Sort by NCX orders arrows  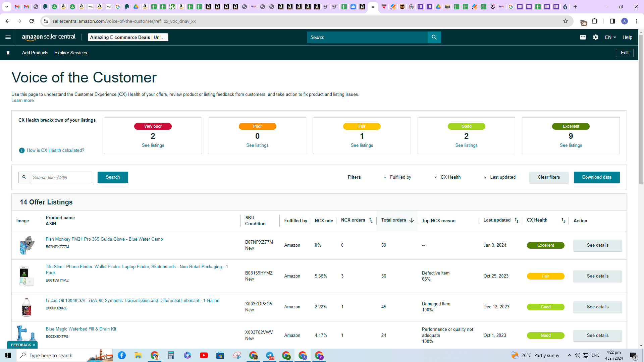[371, 221]
